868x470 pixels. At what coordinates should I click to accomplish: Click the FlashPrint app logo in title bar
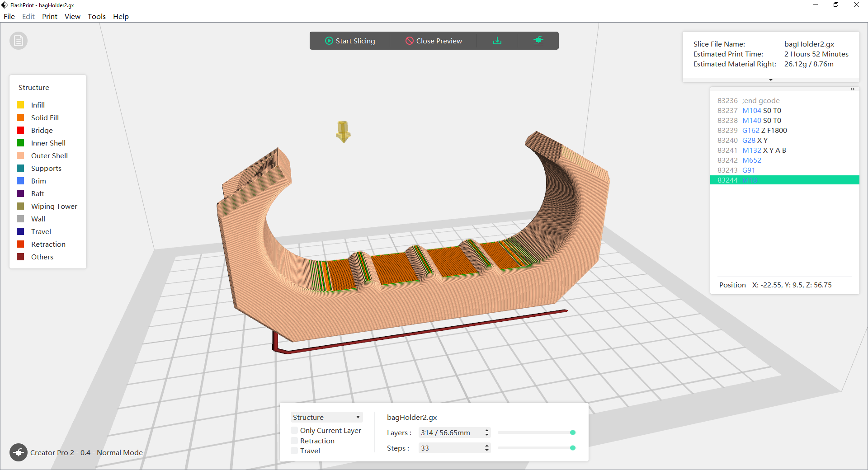[5, 5]
